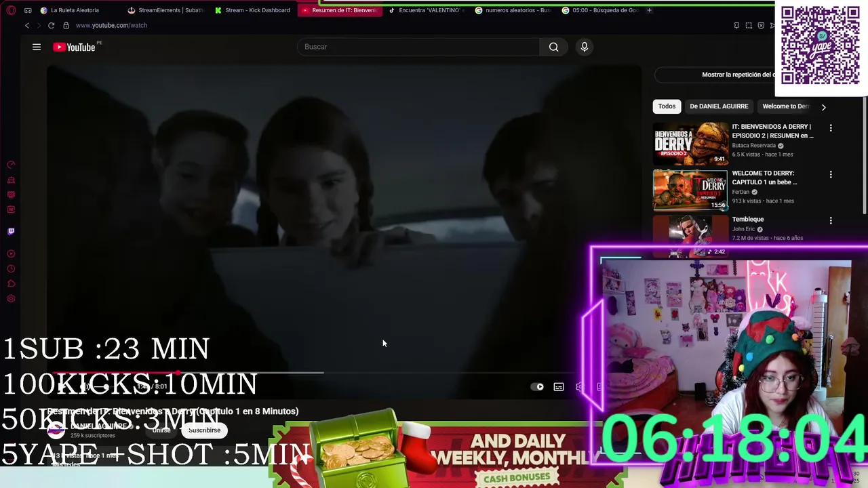Image resolution: width=868 pixels, height=488 pixels.
Task: Focus the Buscar search field
Action: 418,47
